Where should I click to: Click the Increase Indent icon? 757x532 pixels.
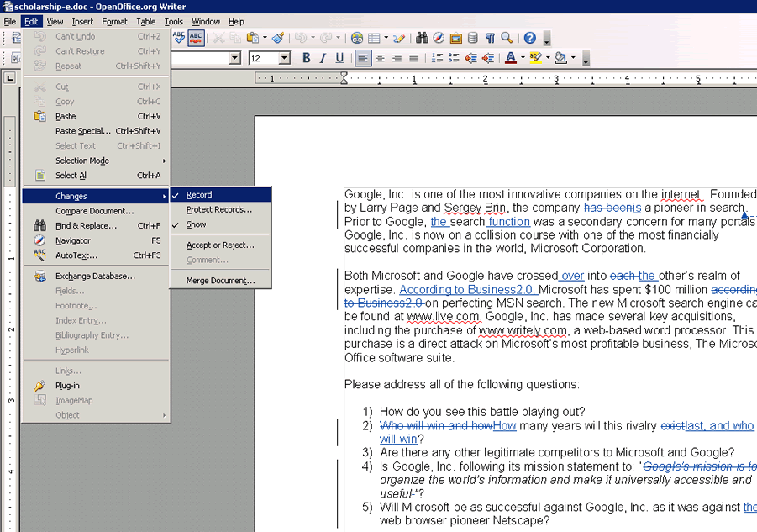tap(487, 59)
